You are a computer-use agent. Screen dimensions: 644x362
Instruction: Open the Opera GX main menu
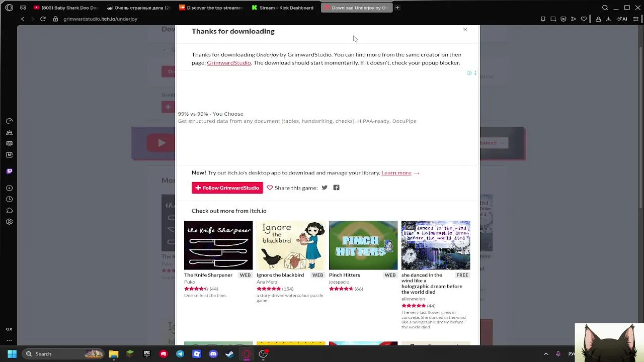click(9, 8)
